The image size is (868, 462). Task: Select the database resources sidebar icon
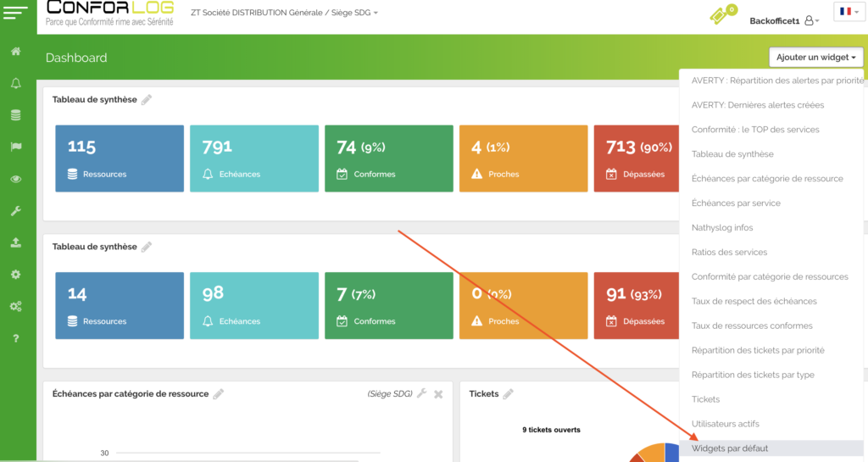coord(15,114)
